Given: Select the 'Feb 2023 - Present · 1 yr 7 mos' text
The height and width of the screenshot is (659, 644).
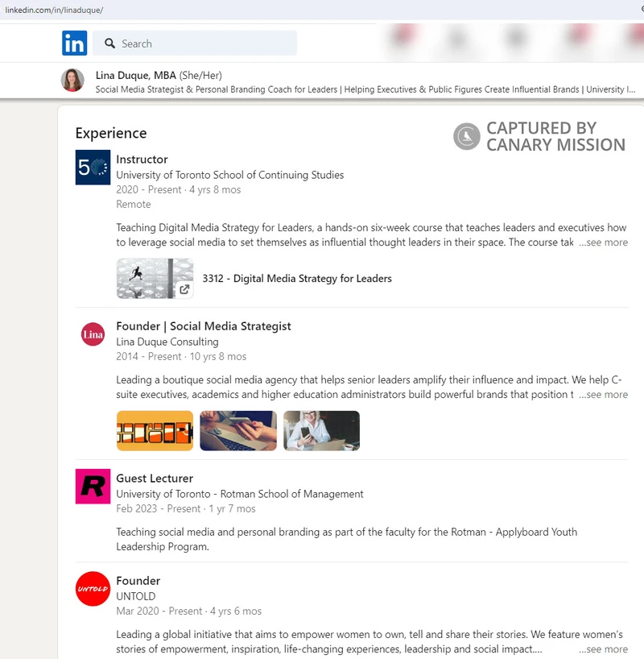Looking at the screenshot, I should (x=186, y=508).
